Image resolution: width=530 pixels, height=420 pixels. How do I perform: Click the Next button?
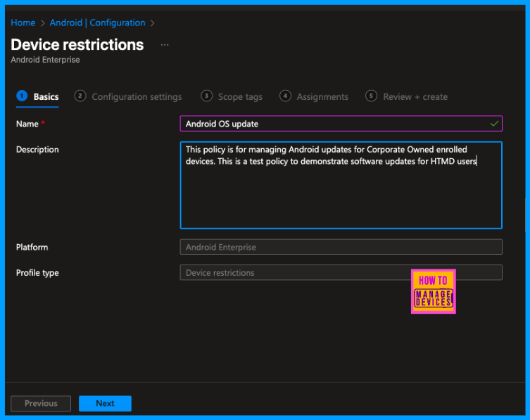pos(105,403)
